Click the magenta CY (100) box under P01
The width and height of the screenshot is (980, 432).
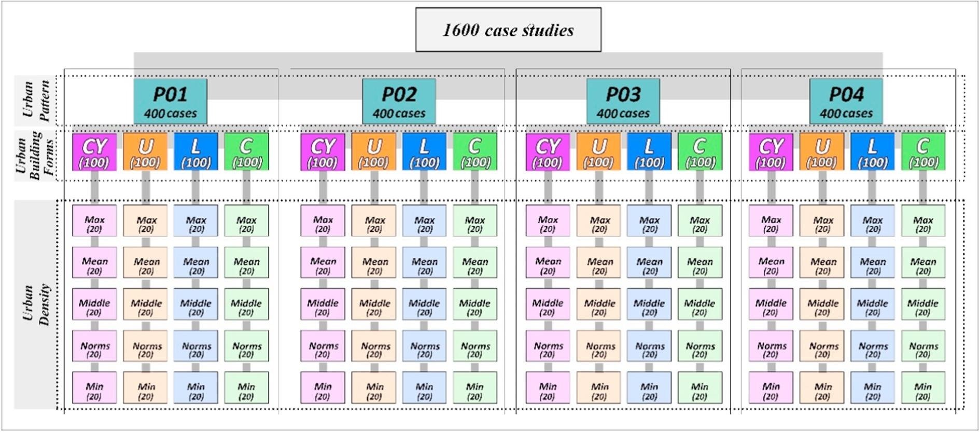(94, 152)
